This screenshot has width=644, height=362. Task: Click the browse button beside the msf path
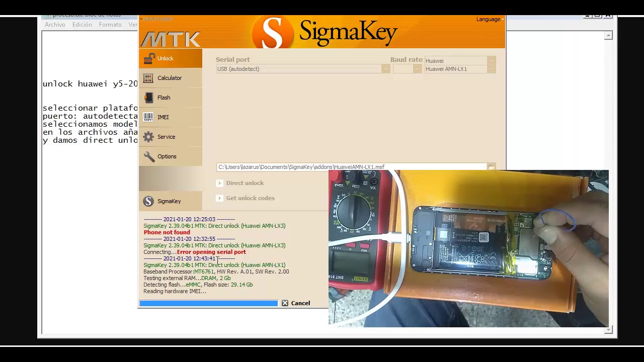pos(491,167)
